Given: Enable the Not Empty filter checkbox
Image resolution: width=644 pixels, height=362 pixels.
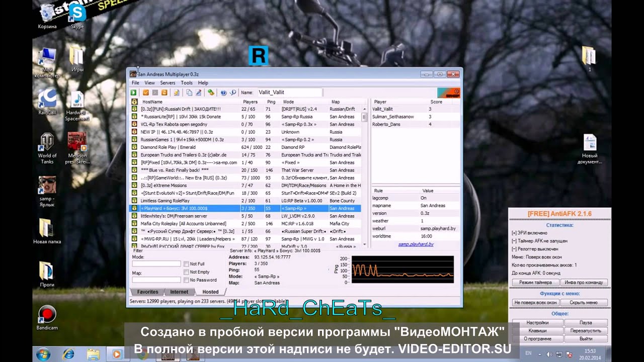Looking at the screenshot, I should pyautogui.click(x=186, y=272).
